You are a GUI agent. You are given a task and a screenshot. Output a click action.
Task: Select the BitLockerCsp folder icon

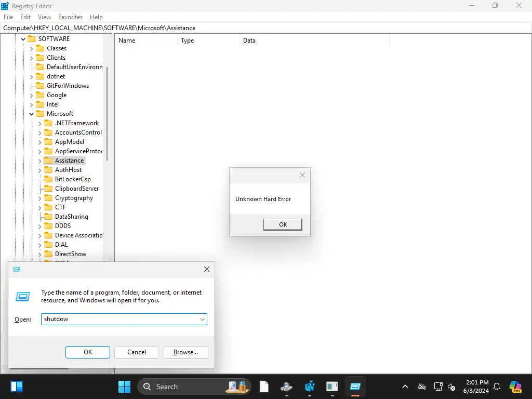point(48,179)
